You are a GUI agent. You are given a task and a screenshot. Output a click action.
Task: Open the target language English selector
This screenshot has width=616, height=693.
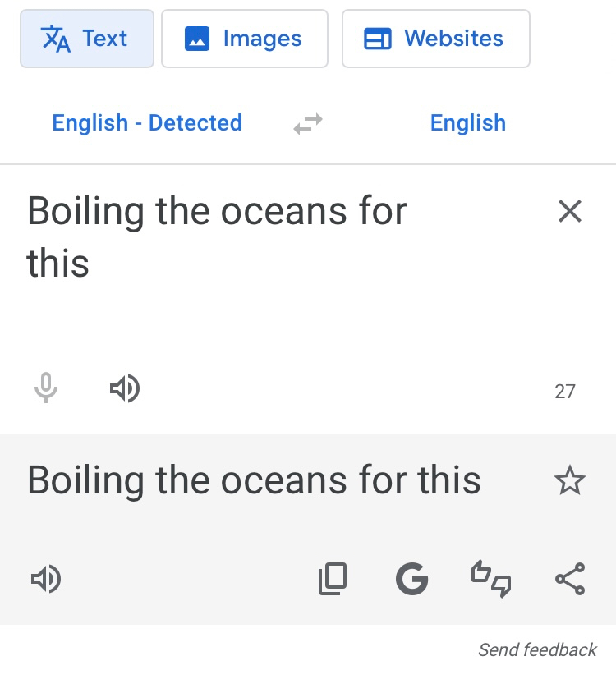468,123
